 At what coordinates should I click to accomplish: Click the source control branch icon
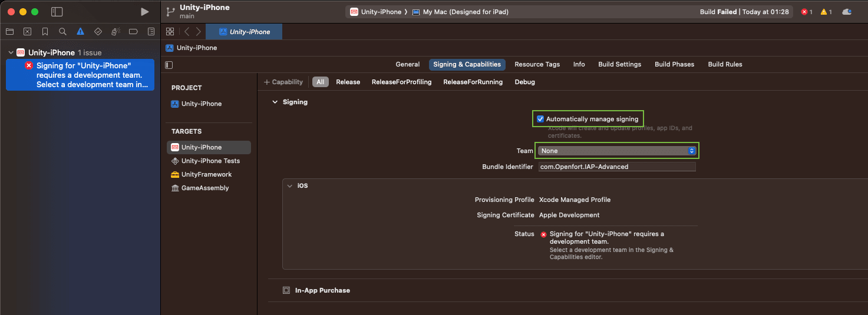(171, 12)
